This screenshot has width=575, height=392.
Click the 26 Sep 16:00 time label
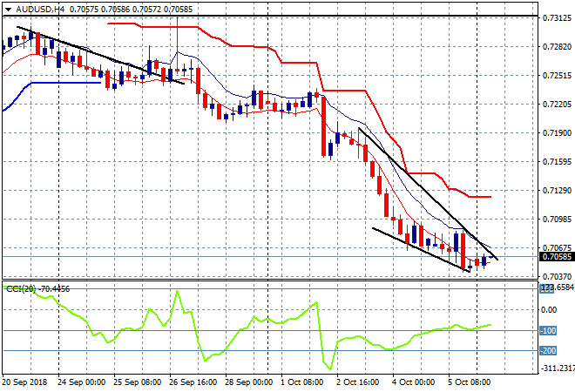(x=193, y=382)
